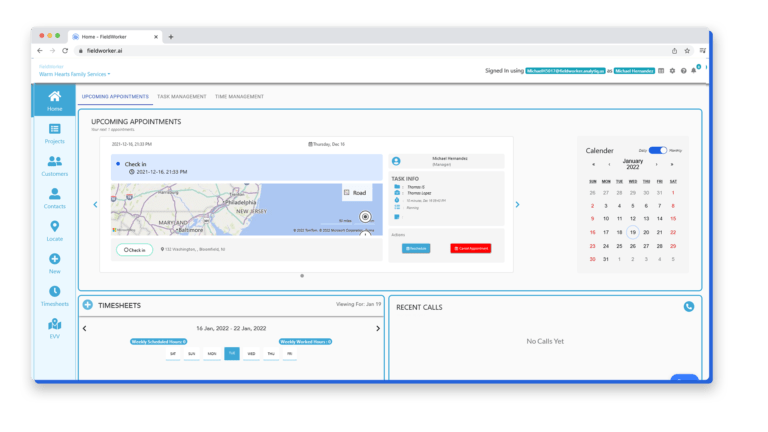Open the EVV sidebar icon
Image resolution: width=768 pixels, height=432 pixels.
[x=54, y=328]
